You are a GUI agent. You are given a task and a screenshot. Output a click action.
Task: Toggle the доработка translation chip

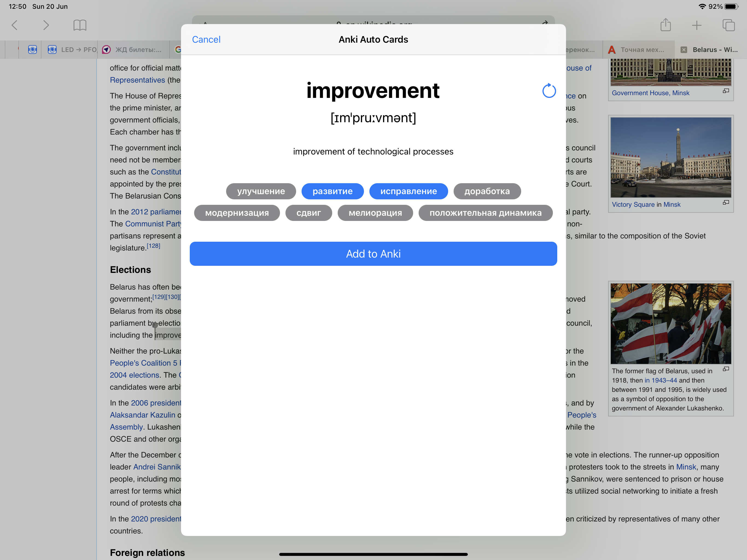487,191
